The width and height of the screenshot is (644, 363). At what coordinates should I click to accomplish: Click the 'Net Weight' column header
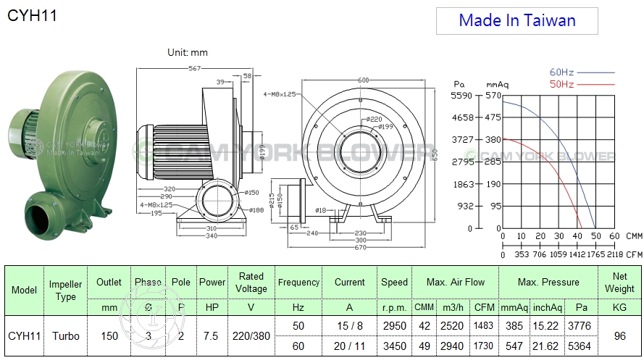[x=620, y=283]
